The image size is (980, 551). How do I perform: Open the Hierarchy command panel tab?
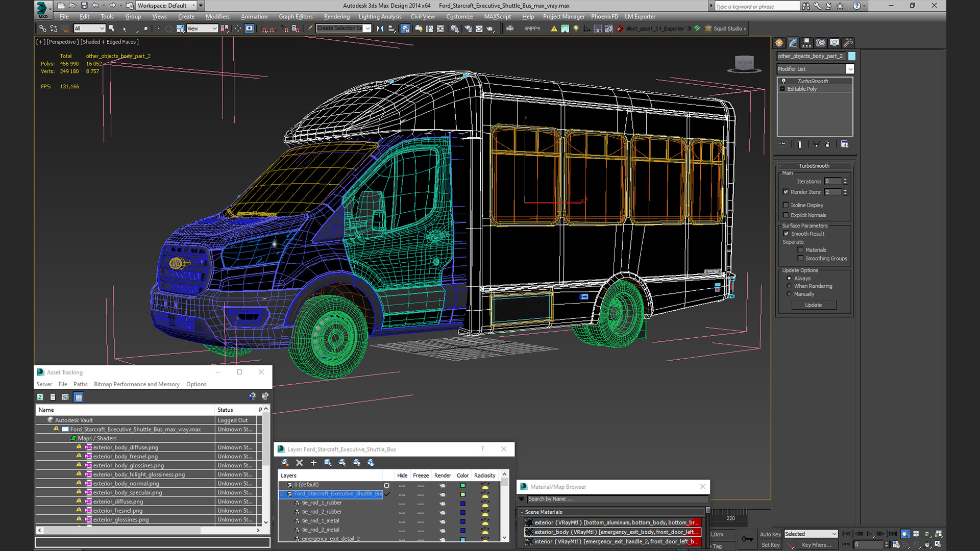[806, 43]
